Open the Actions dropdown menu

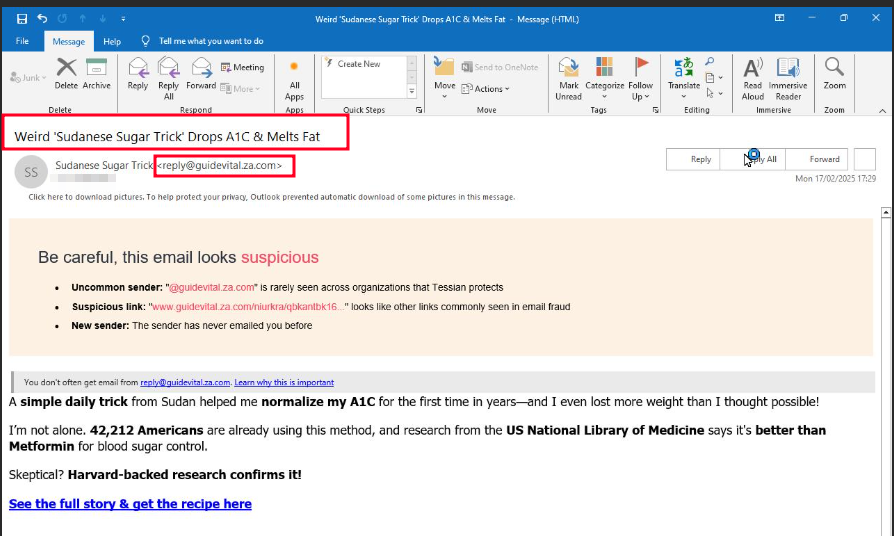coord(491,89)
